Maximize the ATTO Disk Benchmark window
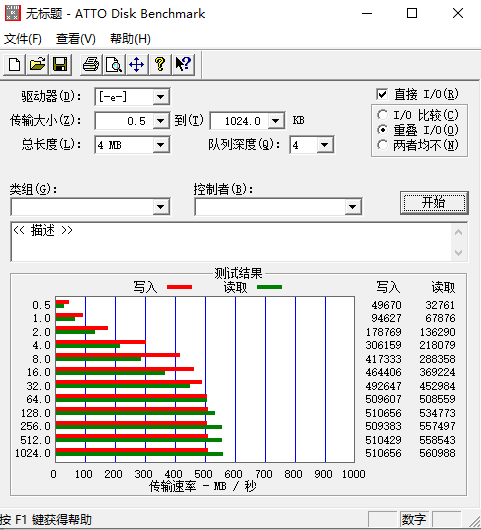The height and width of the screenshot is (530, 481). tap(412, 14)
